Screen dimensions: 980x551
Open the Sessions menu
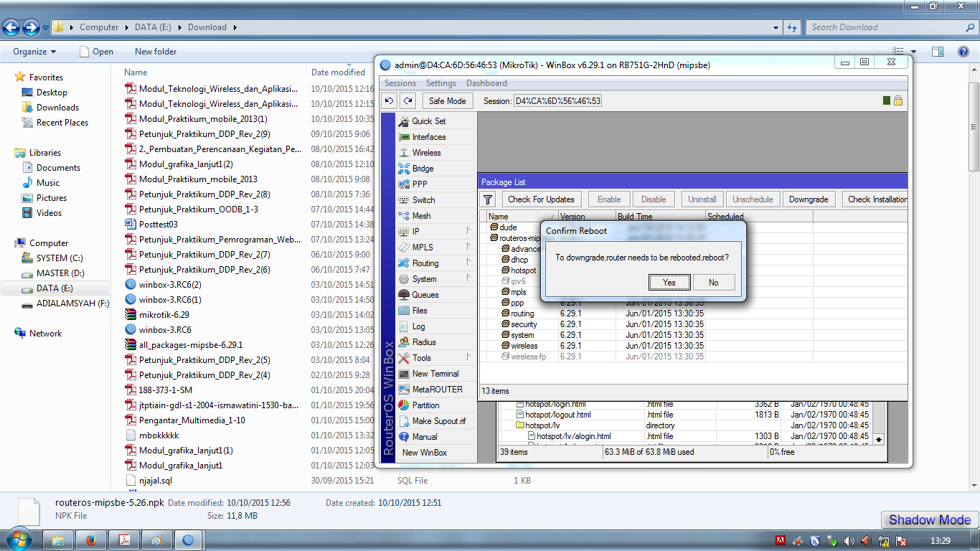(x=400, y=83)
